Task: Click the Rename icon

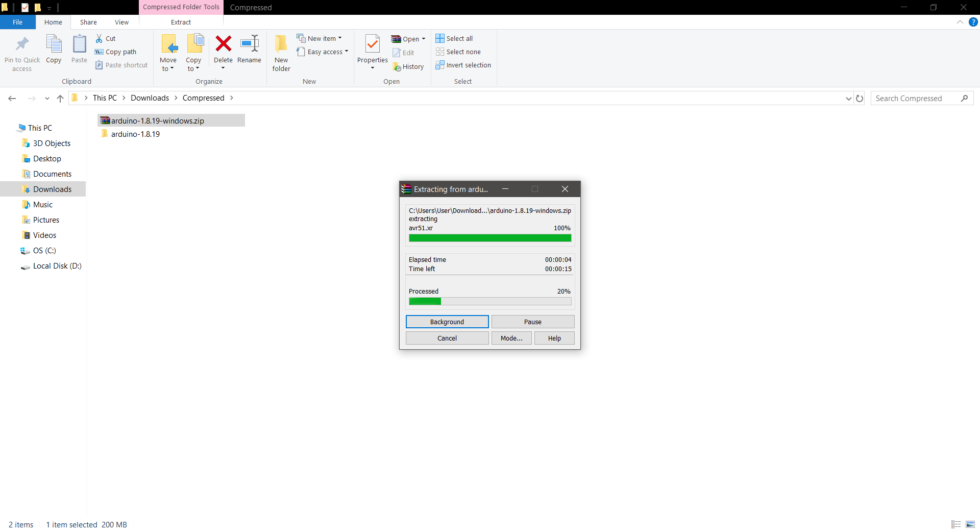Action: (250, 44)
